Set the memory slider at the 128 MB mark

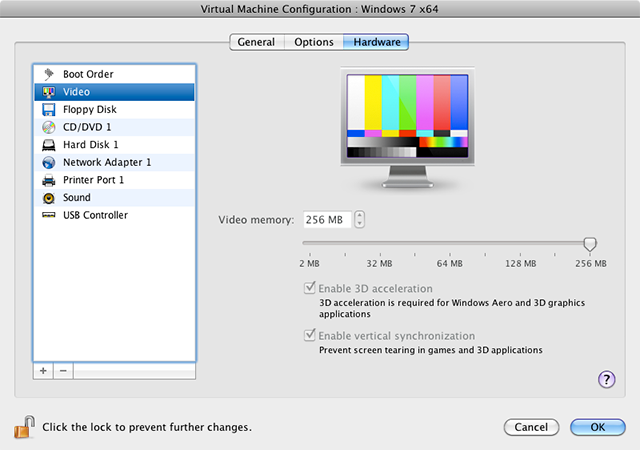point(520,243)
